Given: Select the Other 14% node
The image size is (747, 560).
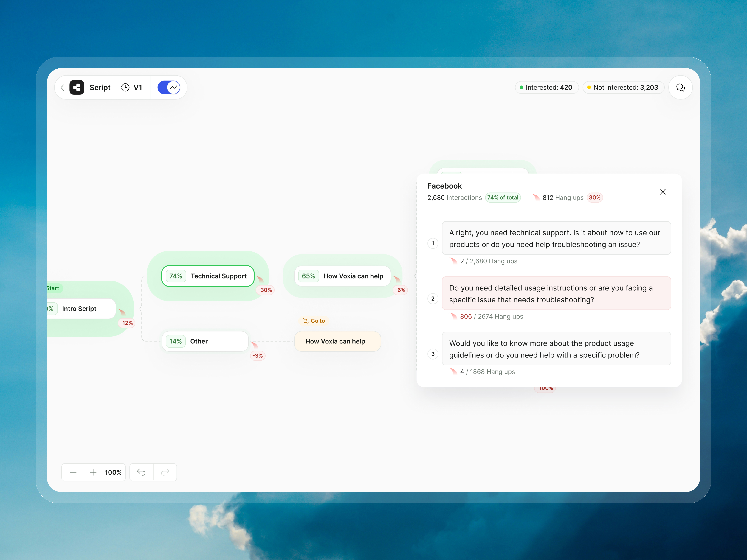Looking at the screenshot, I should pyautogui.click(x=205, y=341).
